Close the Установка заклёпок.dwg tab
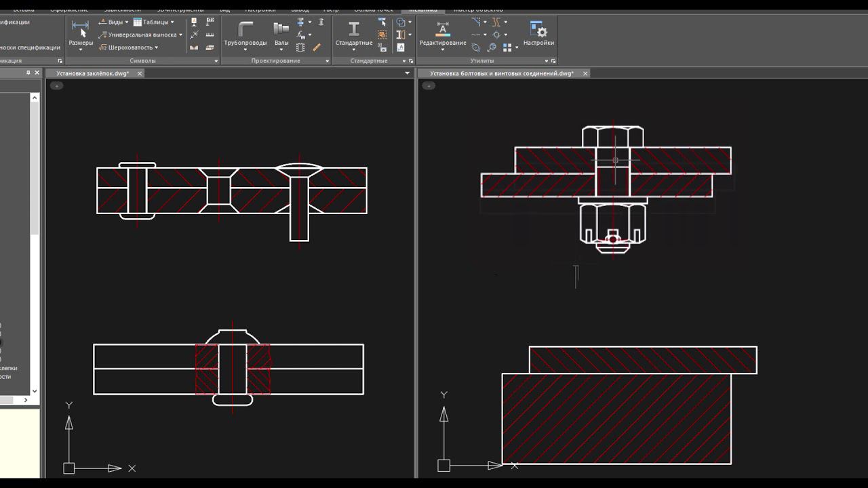Screen dimensions: 868x488 [x=140, y=73]
